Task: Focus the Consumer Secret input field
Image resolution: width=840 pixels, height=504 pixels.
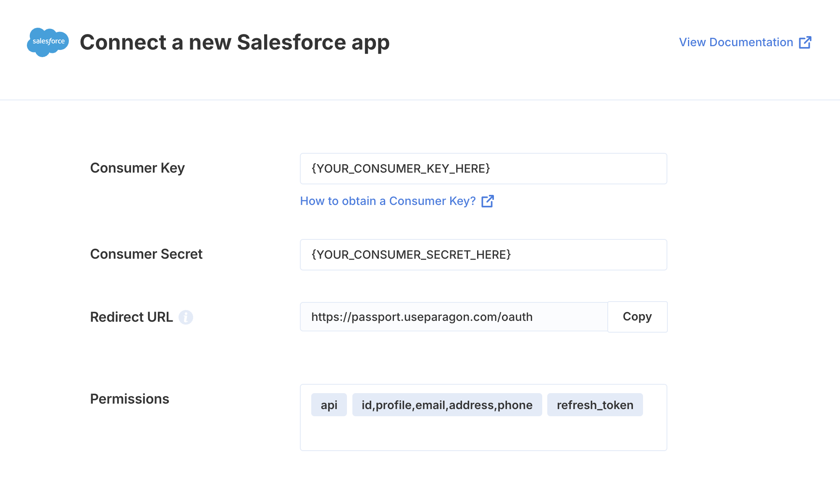Action: (x=483, y=255)
